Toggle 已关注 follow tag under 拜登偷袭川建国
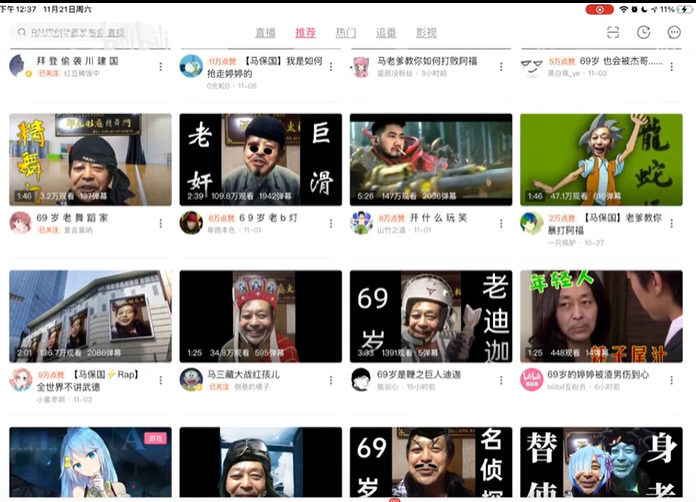This screenshot has height=502, width=696. tap(49, 73)
